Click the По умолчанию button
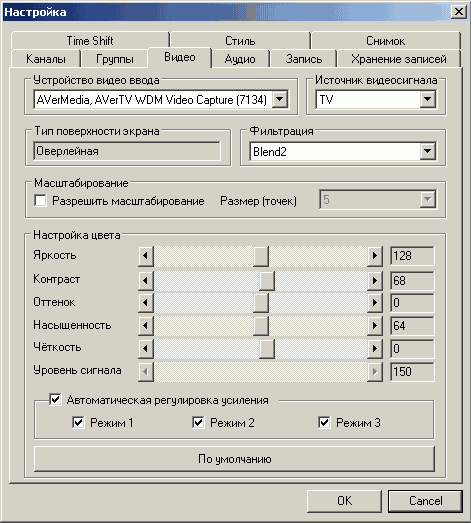471x523 pixels. [234, 459]
